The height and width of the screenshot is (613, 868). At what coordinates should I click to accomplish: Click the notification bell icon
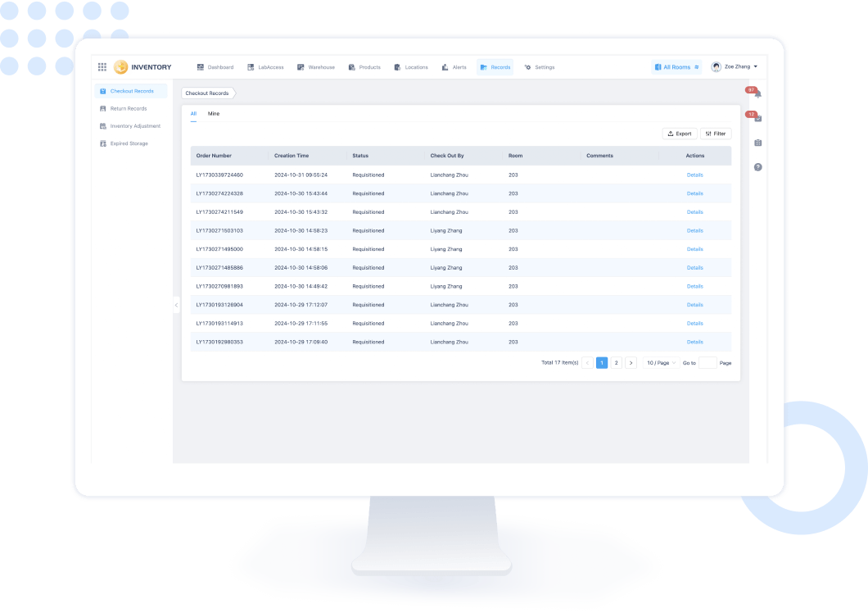(x=757, y=94)
